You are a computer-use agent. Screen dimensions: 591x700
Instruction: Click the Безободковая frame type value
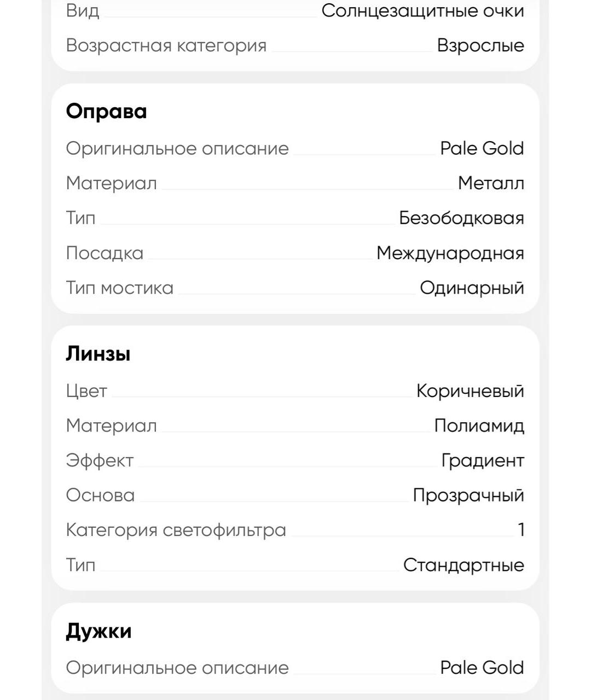click(x=461, y=218)
